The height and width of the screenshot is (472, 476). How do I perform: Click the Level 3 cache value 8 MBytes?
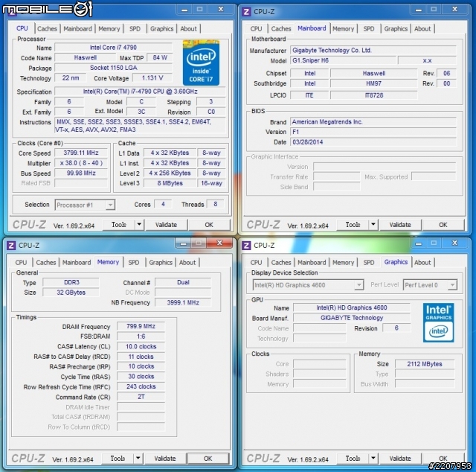click(x=170, y=183)
